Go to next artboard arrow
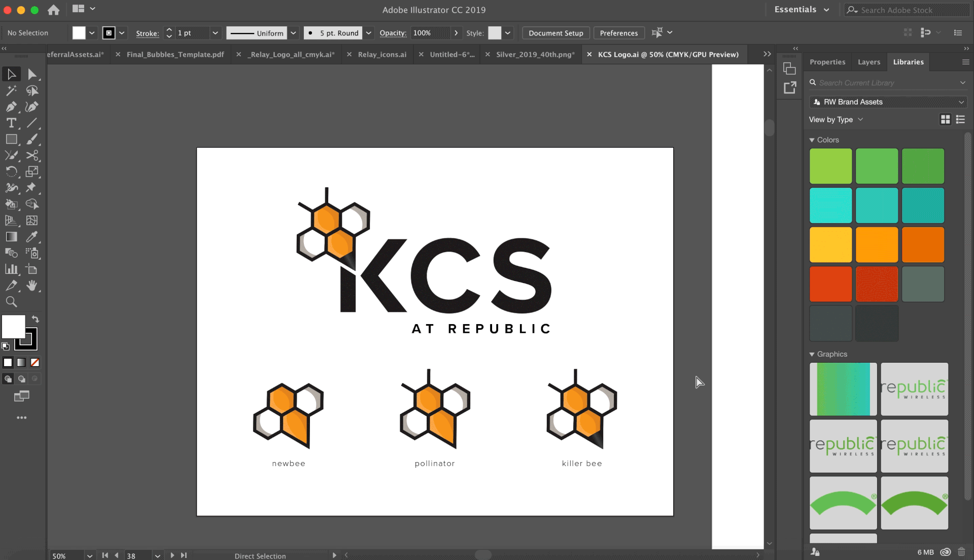 172,555
